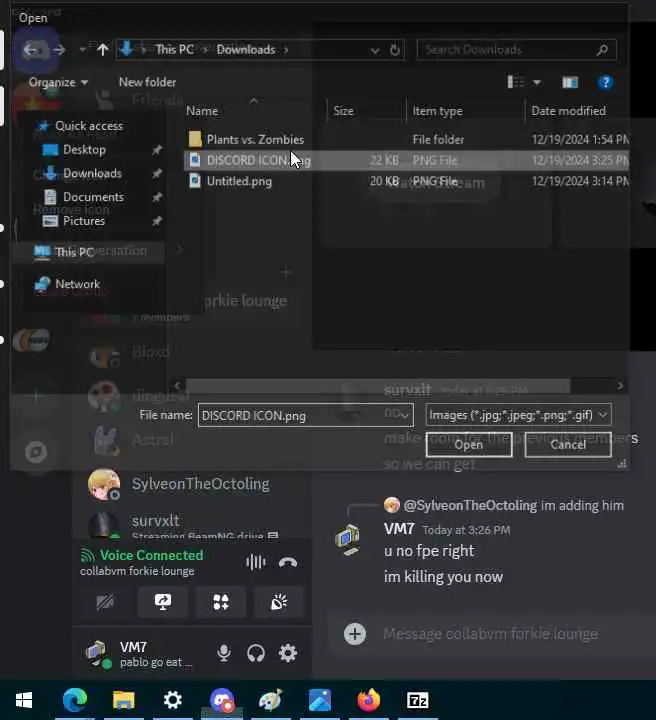Open Firefox from the taskbar

pyautogui.click(x=369, y=700)
